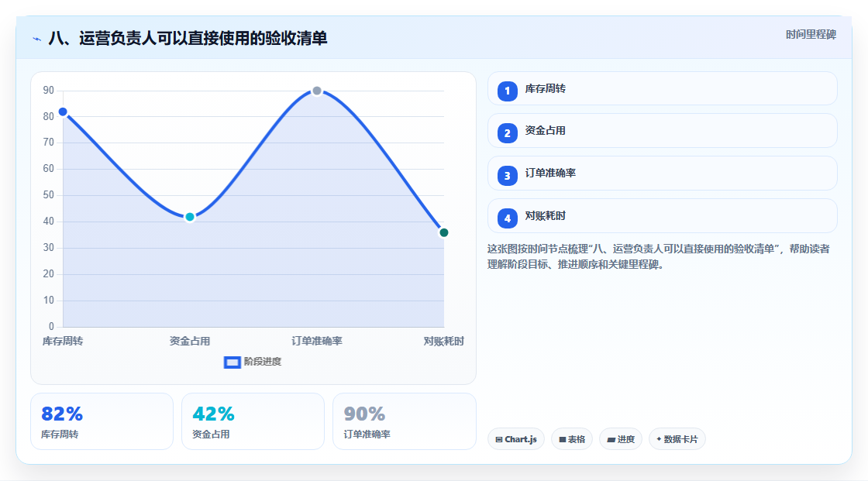The image size is (868, 481).
Task: Click the 进度 tag
Action: pos(621,439)
